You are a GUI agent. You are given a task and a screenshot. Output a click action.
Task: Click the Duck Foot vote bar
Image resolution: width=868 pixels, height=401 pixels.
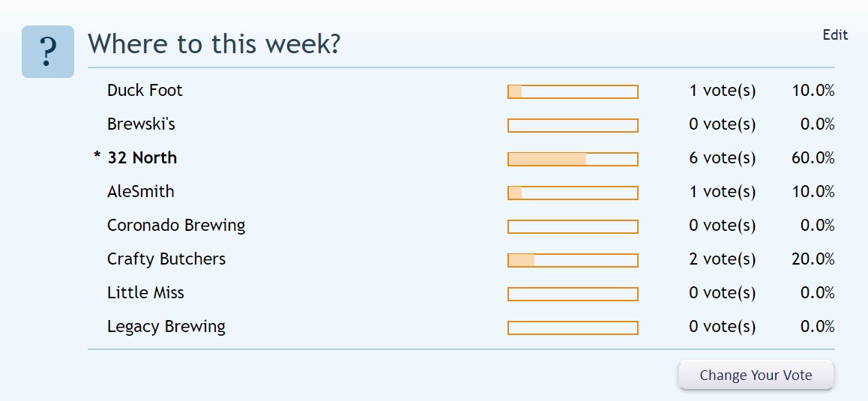tap(573, 91)
